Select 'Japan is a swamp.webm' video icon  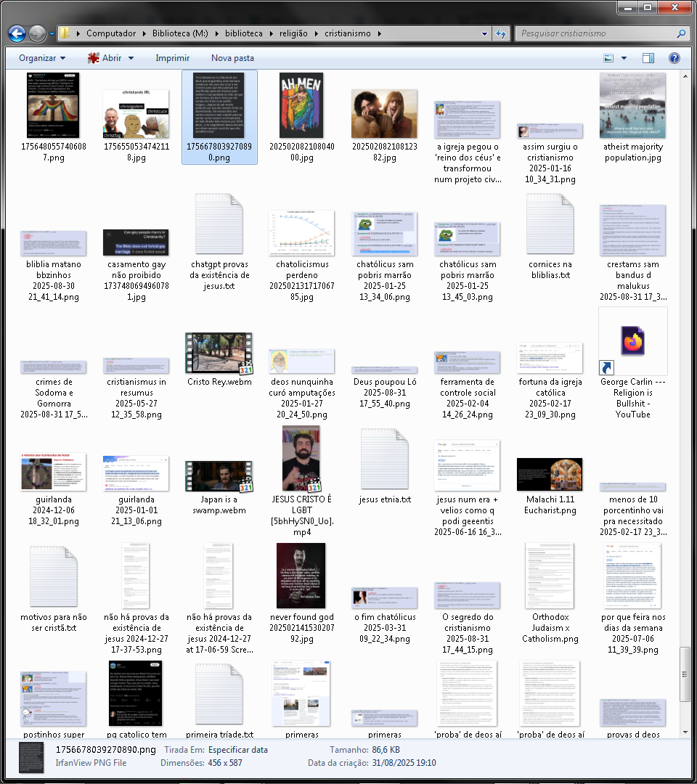point(219,476)
